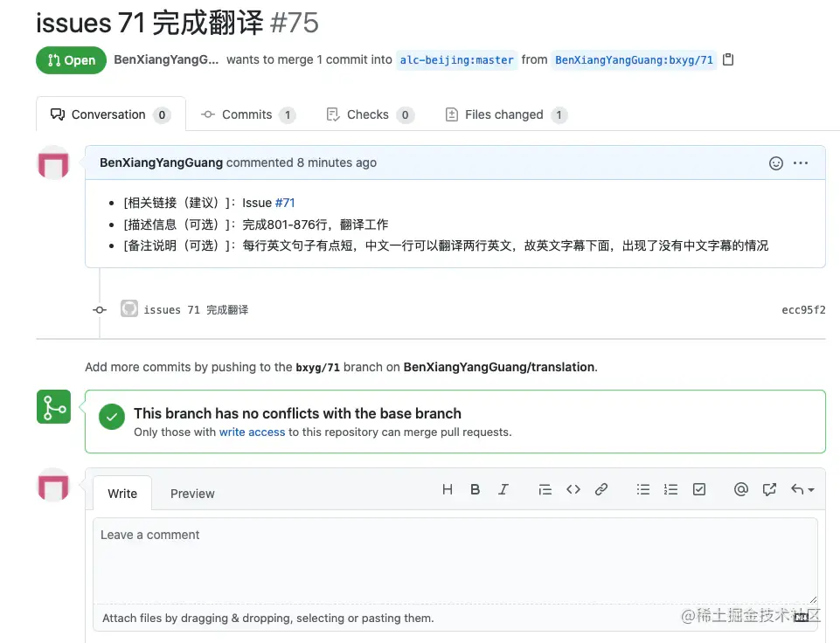Open commit hash ecc95f2

coord(803,310)
